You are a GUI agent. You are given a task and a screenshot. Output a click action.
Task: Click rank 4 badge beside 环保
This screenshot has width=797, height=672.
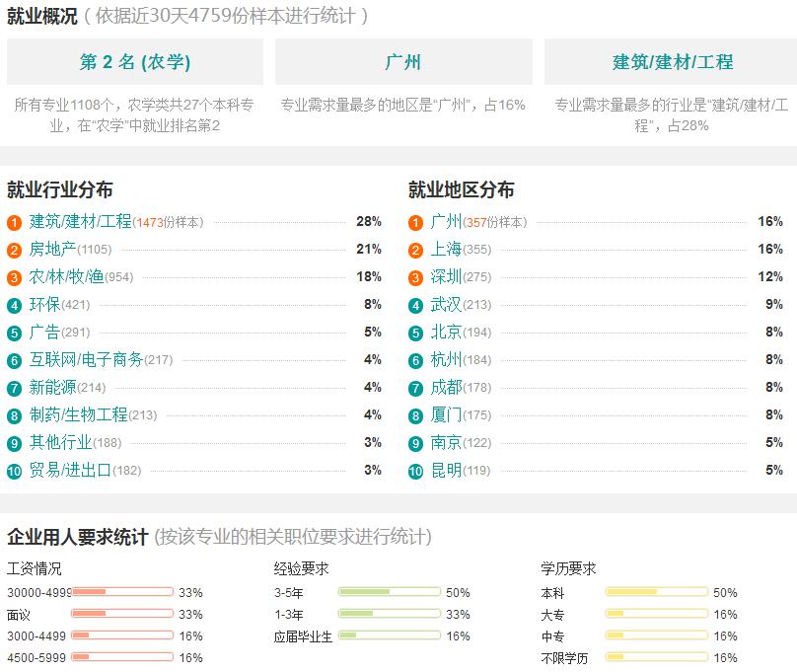14,306
